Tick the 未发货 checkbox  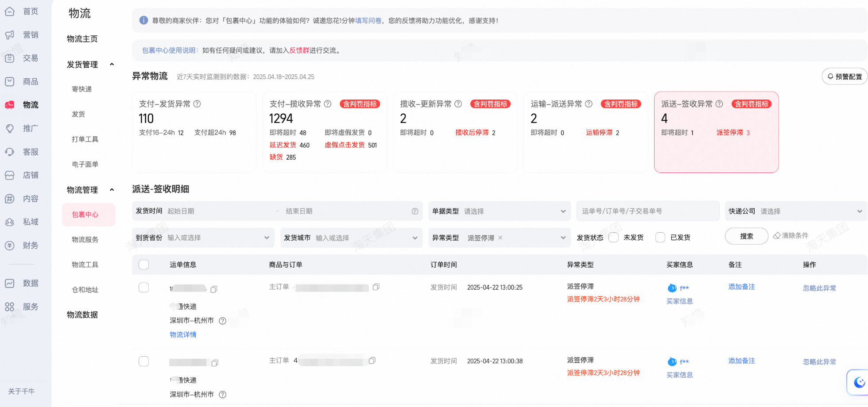(x=614, y=238)
